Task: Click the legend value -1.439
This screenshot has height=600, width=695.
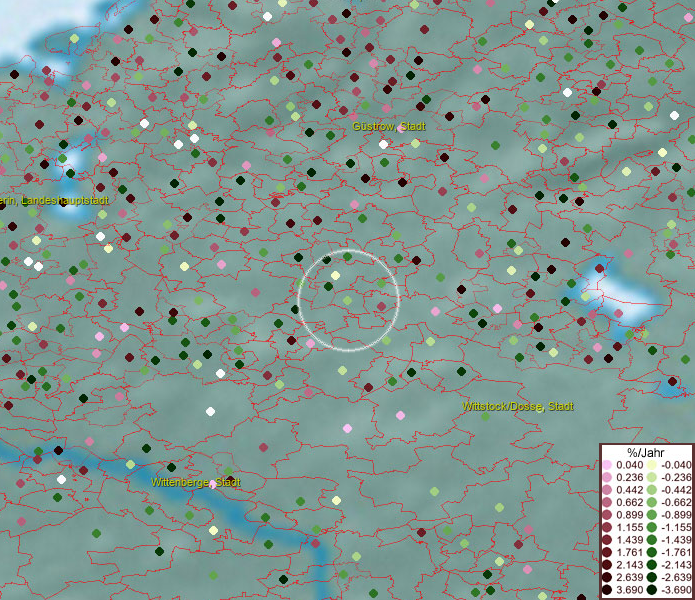Action: (676, 540)
